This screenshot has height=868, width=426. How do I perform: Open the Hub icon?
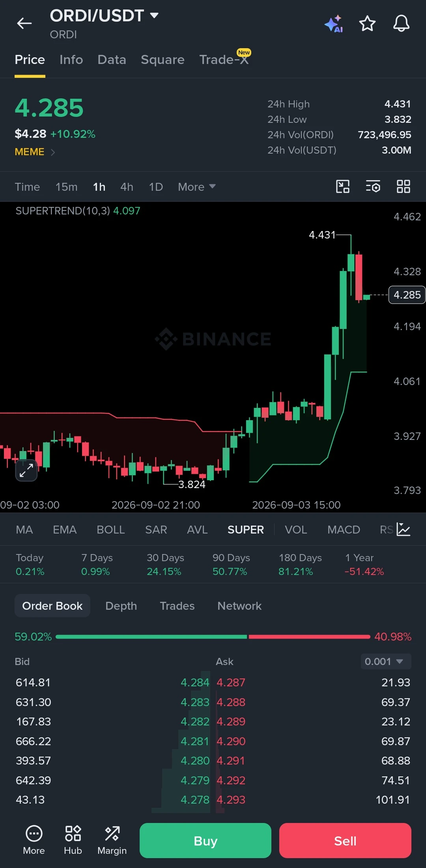[73, 840]
